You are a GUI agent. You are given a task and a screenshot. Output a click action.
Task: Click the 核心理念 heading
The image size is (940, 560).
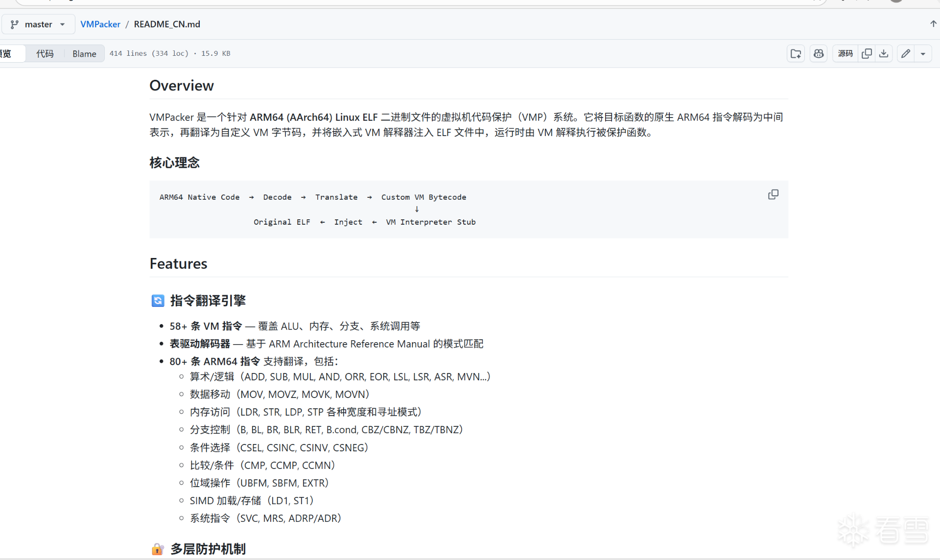174,163
